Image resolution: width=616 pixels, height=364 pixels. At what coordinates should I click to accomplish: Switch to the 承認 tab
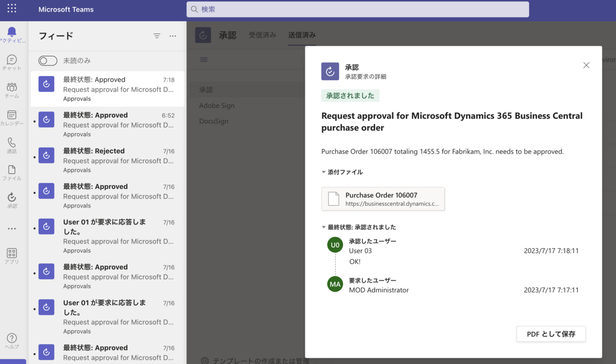[227, 35]
